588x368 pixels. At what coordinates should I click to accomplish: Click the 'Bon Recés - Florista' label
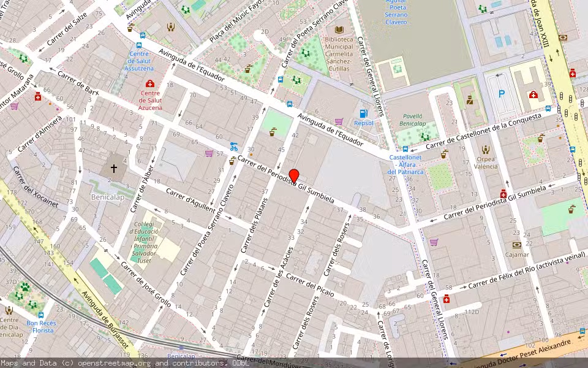(x=41, y=327)
